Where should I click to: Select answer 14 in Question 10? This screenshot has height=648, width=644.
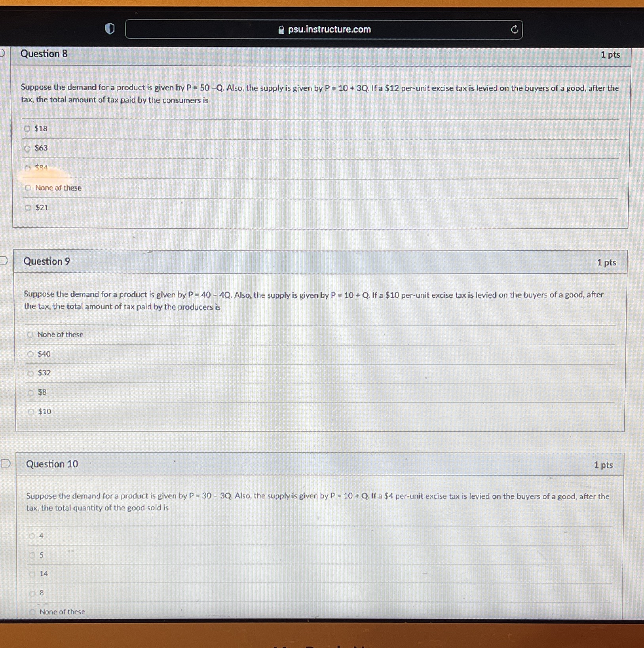click(x=32, y=574)
